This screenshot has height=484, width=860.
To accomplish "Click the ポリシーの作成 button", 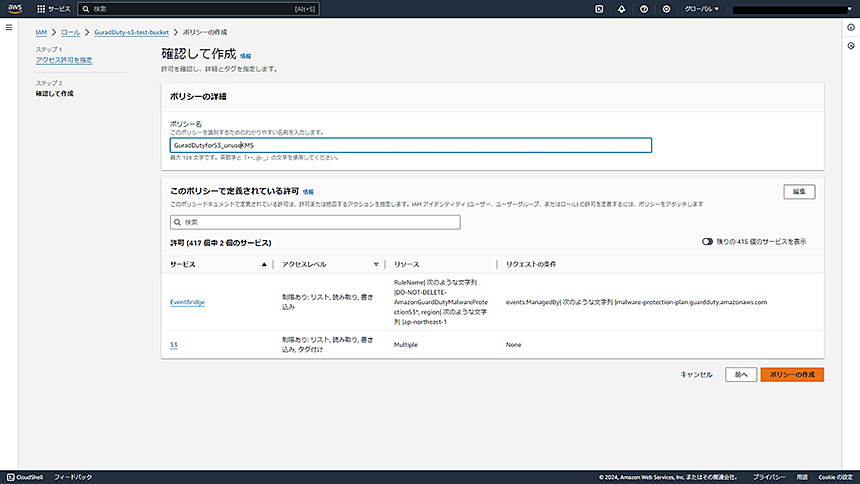I will click(x=792, y=375).
